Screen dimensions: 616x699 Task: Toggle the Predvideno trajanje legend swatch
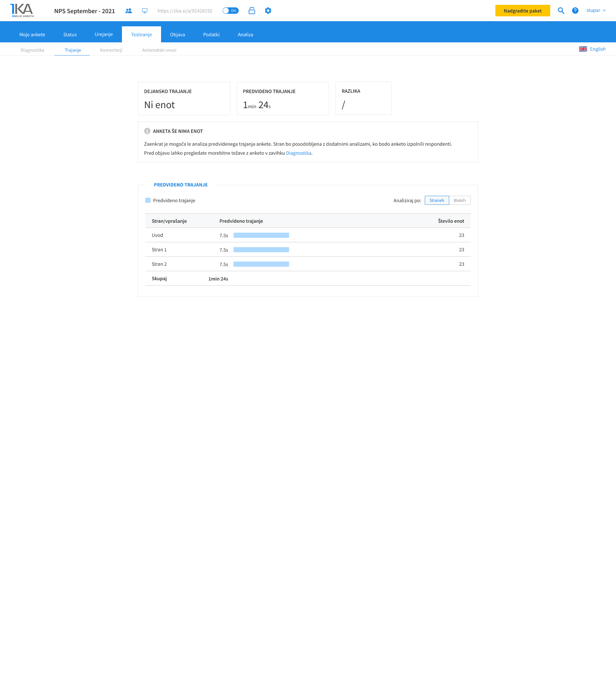147,200
